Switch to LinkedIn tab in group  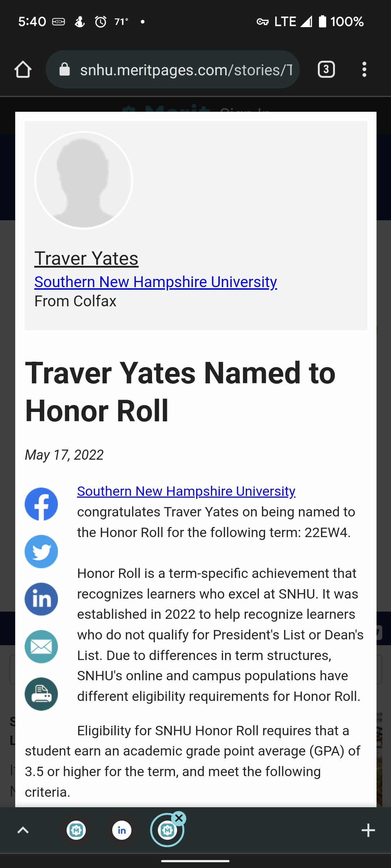122,830
